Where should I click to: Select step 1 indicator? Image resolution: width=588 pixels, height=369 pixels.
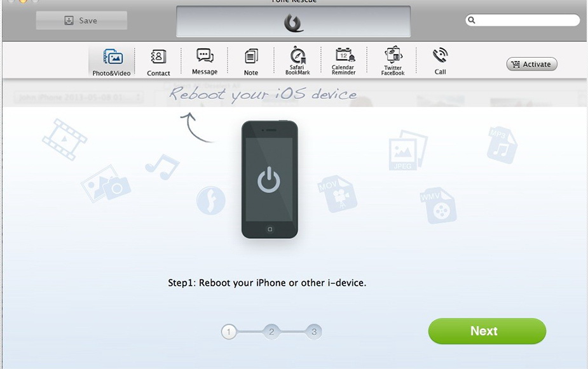(x=229, y=332)
